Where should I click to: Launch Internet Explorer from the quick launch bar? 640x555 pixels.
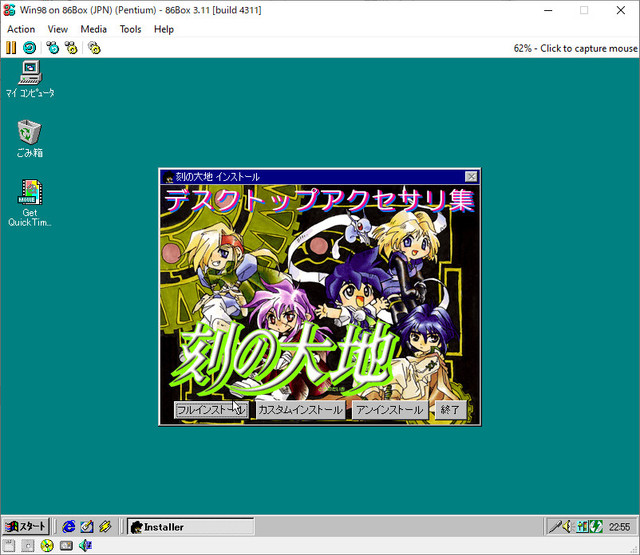point(69,527)
